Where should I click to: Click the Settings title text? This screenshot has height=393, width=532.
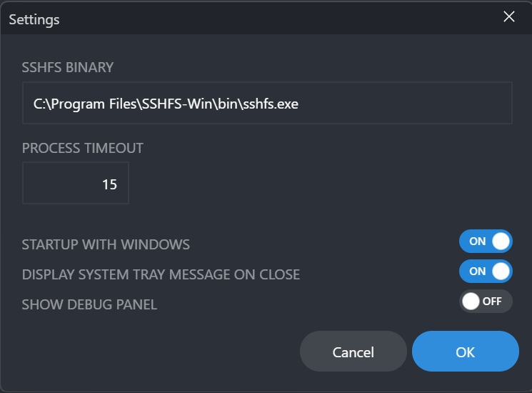(34, 19)
